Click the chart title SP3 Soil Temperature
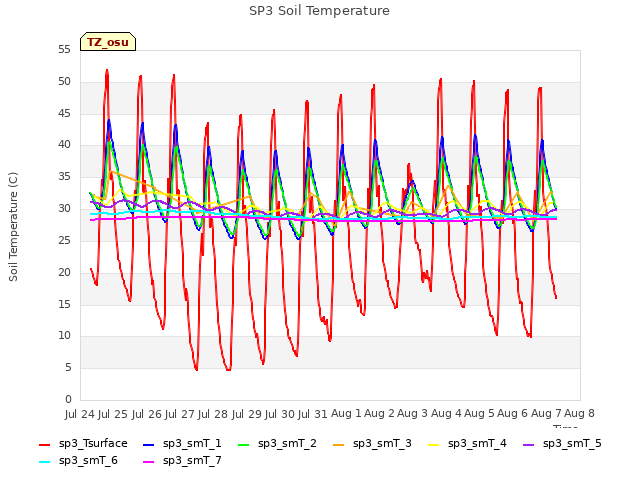This screenshot has width=640, height=480. point(319,11)
